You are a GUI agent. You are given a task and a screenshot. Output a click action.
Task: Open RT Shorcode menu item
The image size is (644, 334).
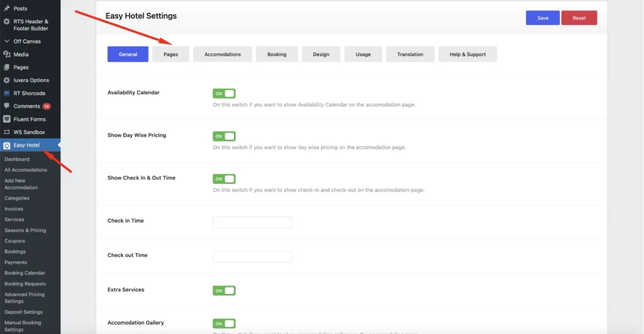click(x=30, y=93)
